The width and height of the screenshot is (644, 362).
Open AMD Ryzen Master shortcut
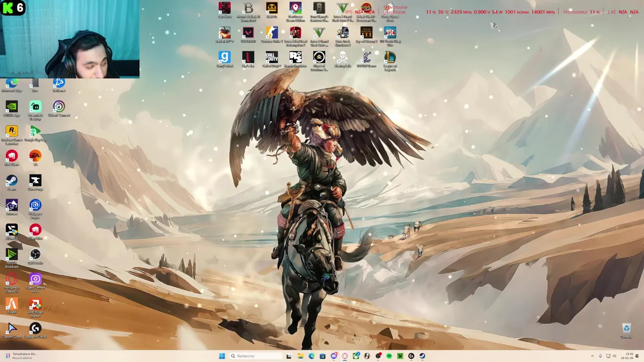point(35,308)
